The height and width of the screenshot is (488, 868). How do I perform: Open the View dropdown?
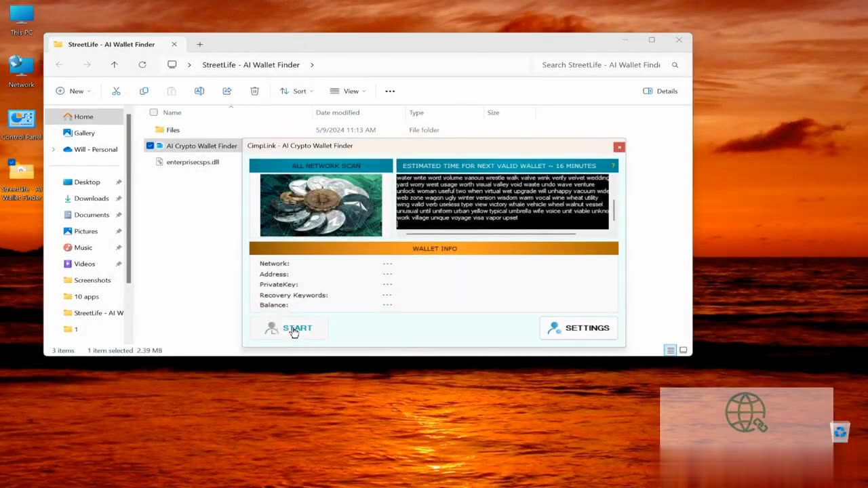(348, 91)
